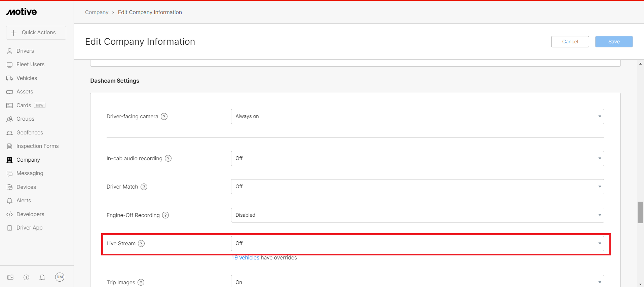This screenshot has height=287, width=644.
Task: Click the Cards icon in sidebar
Action: 10,106
